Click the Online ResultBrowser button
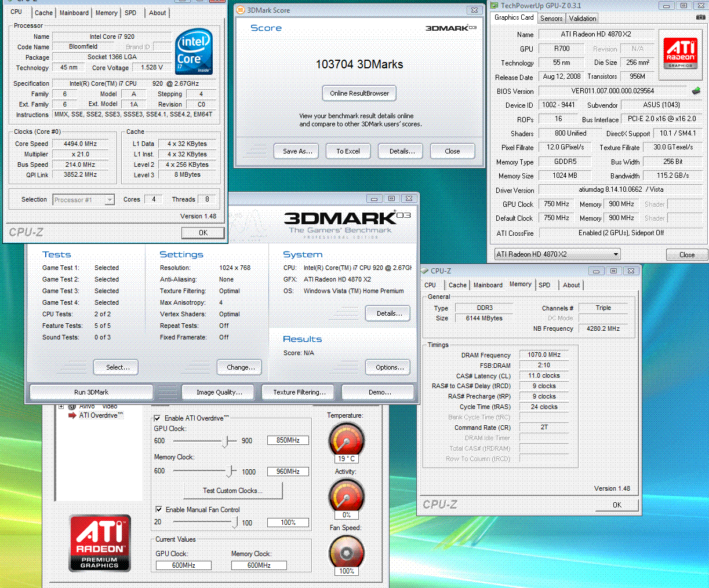This screenshot has width=709, height=588. pyautogui.click(x=359, y=93)
